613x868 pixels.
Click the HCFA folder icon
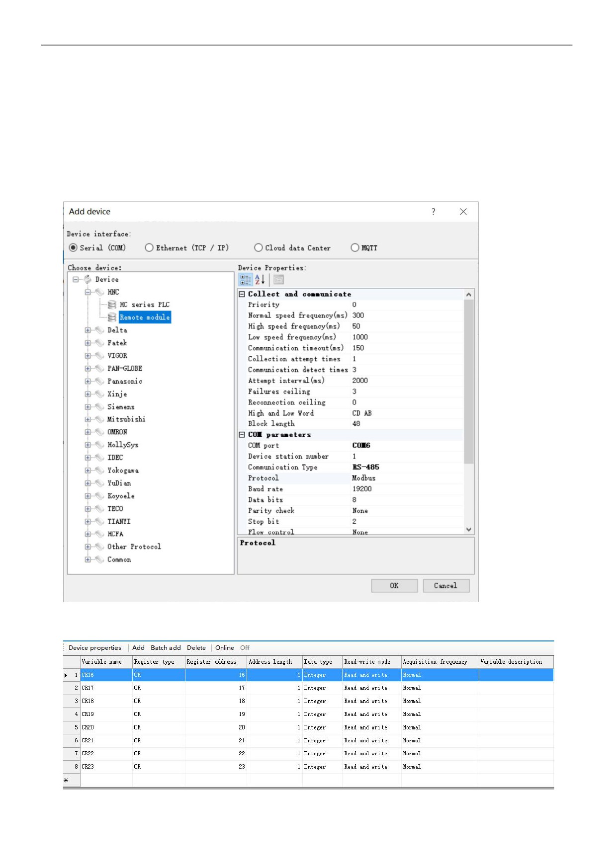click(100, 534)
